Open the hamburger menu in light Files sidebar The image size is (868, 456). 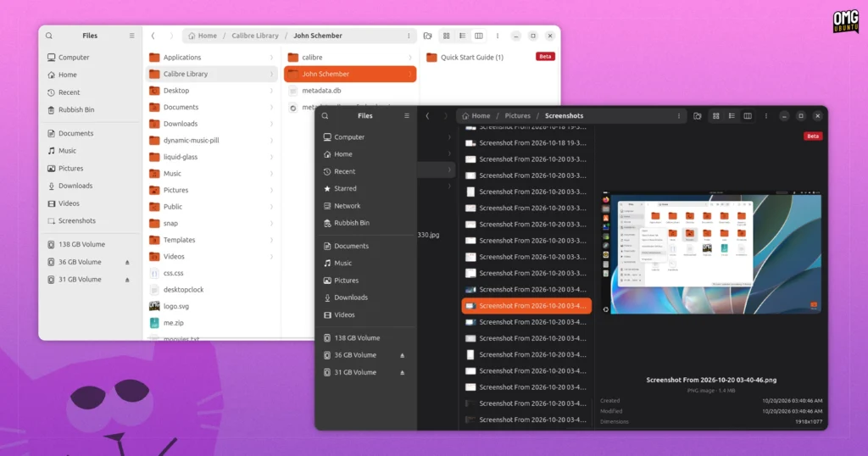coord(131,36)
